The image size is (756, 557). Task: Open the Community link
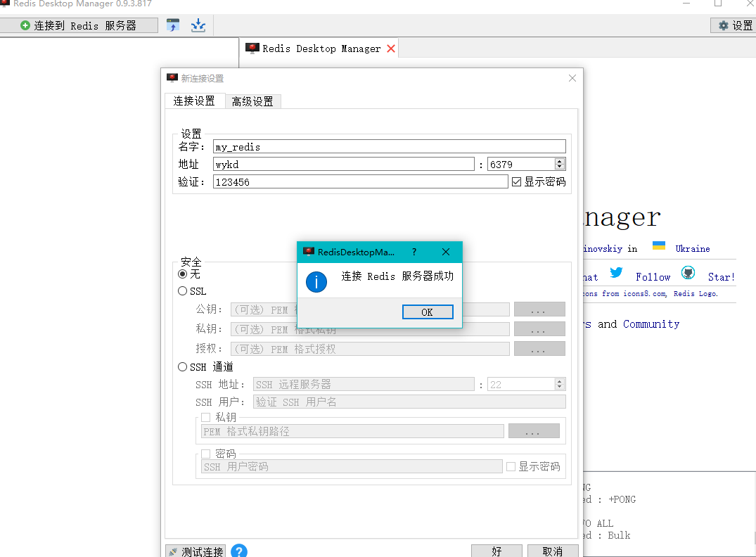pos(651,324)
